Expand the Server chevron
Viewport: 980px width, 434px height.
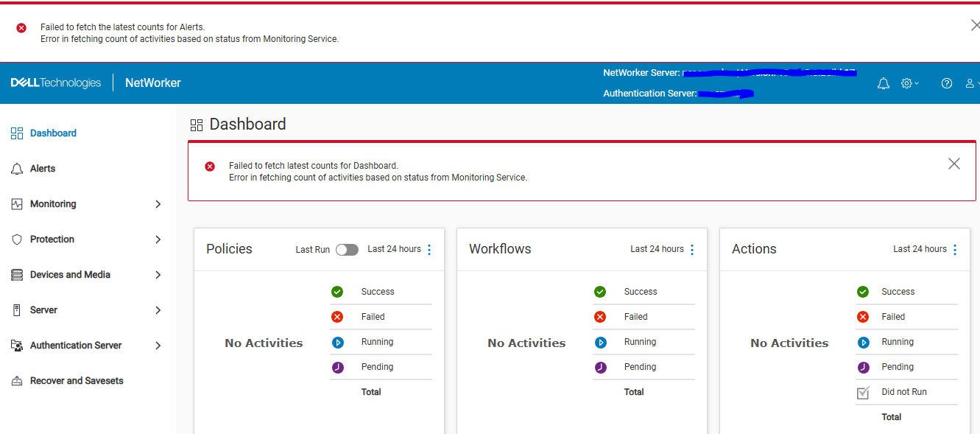pyautogui.click(x=158, y=310)
